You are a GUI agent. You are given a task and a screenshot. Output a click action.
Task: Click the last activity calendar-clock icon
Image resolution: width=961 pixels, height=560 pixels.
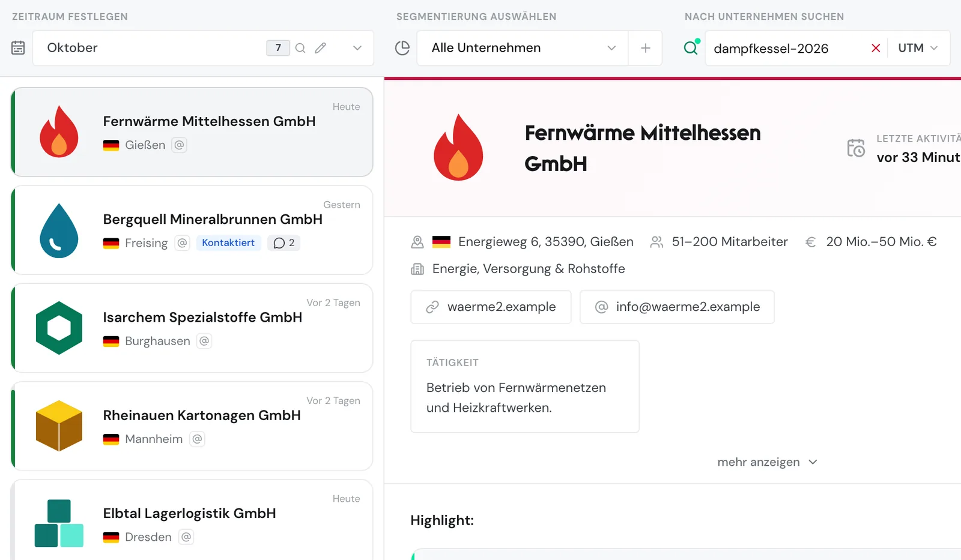[x=856, y=148]
